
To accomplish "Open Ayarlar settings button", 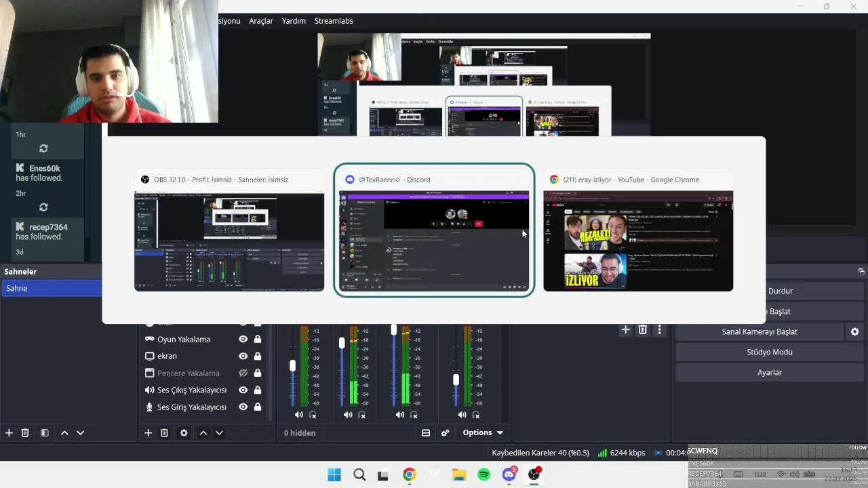I will pyautogui.click(x=770, y=372).
